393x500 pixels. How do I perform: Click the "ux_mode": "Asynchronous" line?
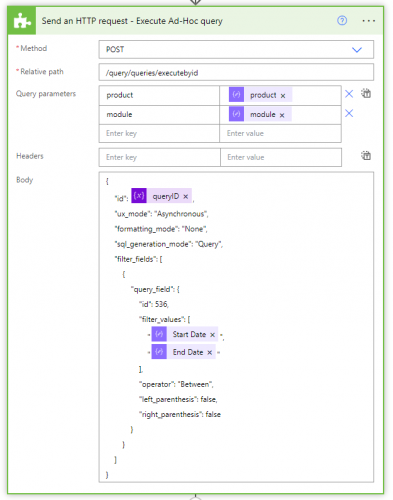(x=161, y=214)
